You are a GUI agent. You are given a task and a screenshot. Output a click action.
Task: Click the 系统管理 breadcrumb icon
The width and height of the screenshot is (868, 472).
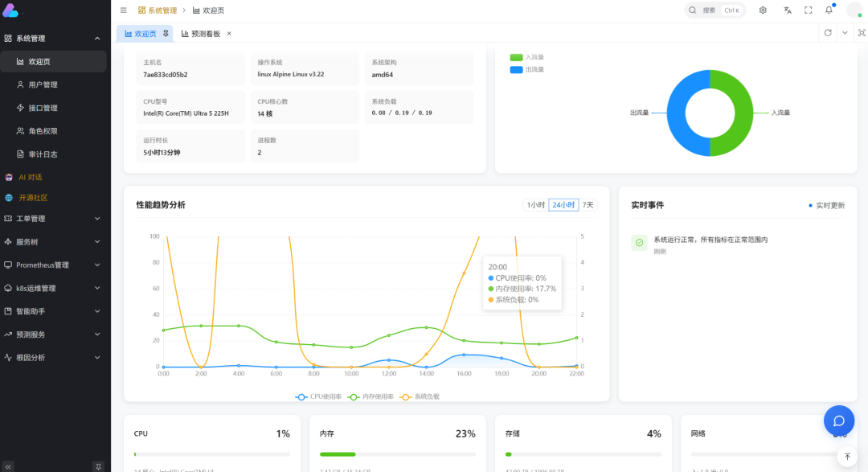click(141, 10)
